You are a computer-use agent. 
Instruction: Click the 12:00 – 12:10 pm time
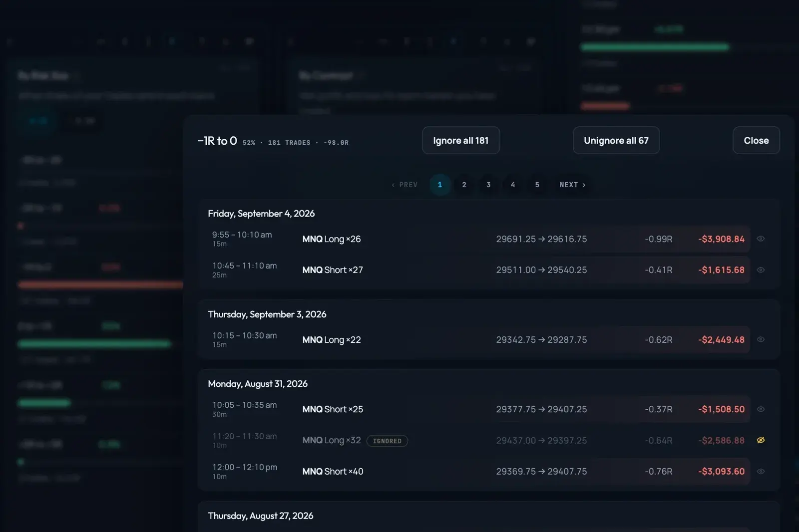[245, 468]
